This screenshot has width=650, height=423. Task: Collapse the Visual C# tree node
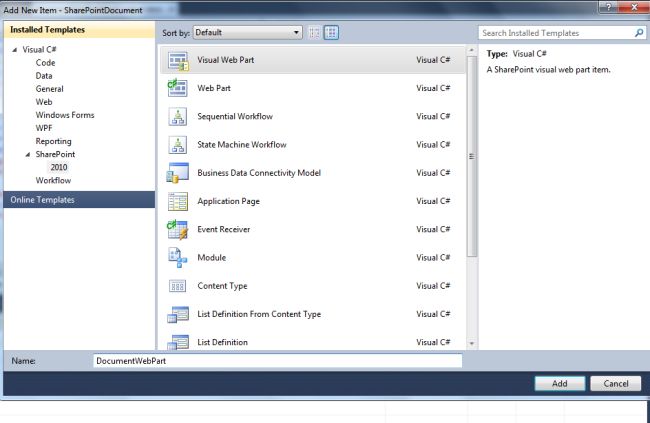(x=15, y=50)
